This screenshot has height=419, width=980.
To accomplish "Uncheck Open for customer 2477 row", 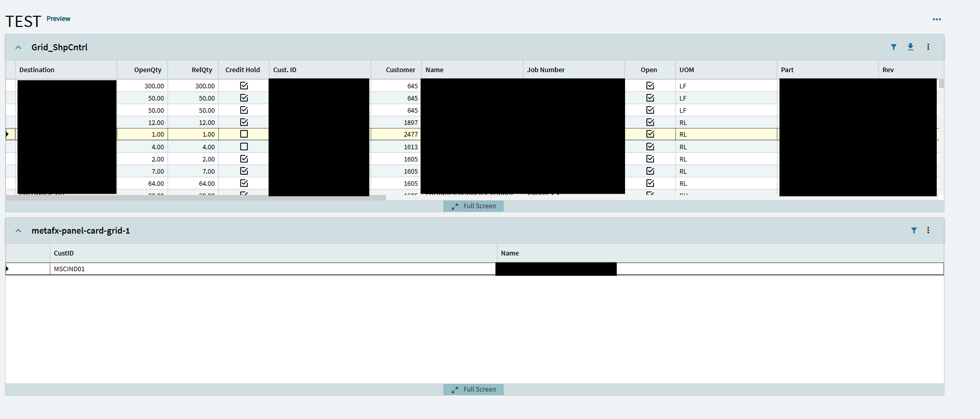I will [x=650, y=134].
